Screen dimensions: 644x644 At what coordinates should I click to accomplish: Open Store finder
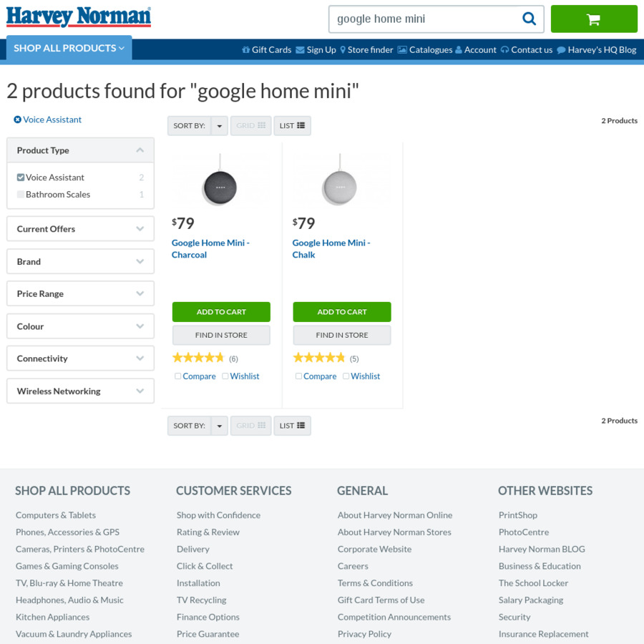(366, 49)
